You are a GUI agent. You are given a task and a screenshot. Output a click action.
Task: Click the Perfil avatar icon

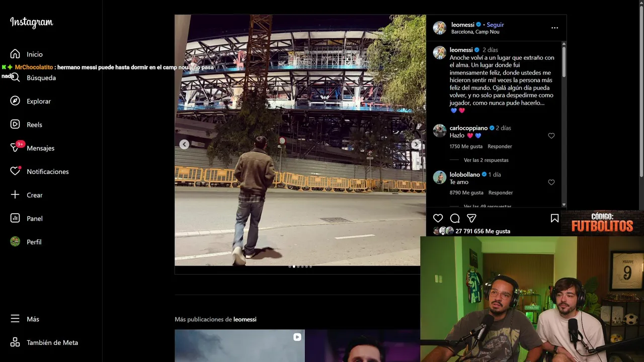pos(15,242)
